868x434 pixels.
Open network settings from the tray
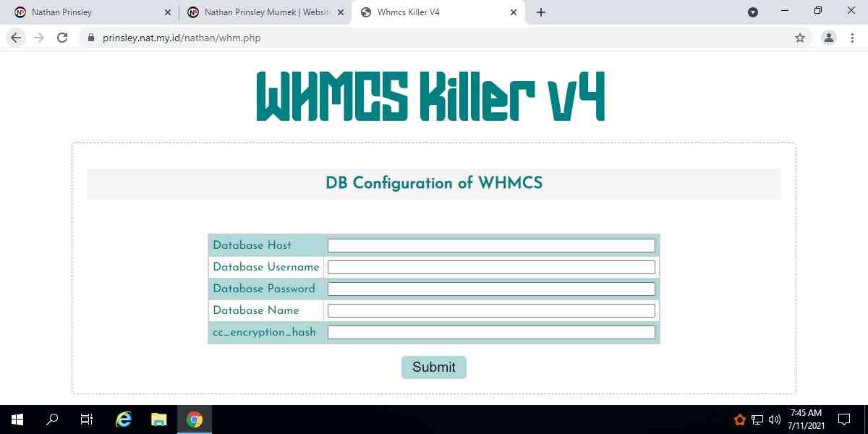click(757, 420)
